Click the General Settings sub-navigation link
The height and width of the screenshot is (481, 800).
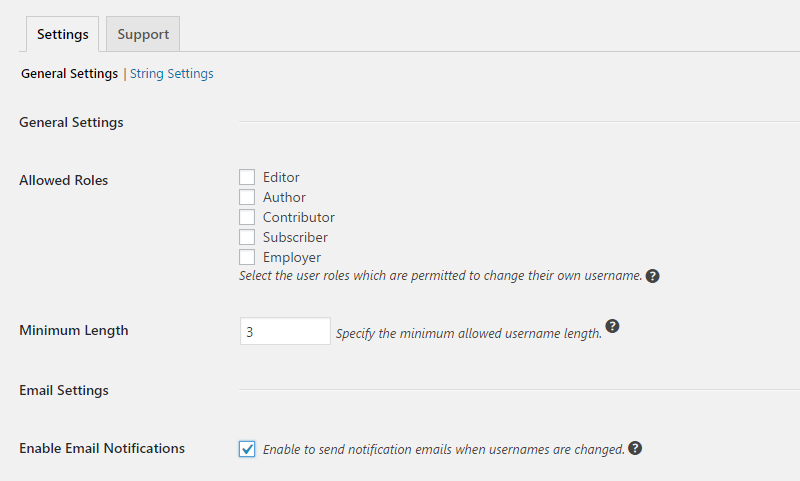(x=69, y=74)
